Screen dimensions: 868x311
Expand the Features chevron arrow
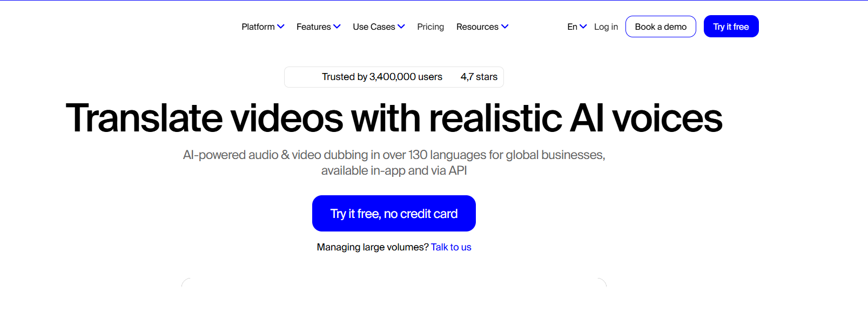(337, 27)
